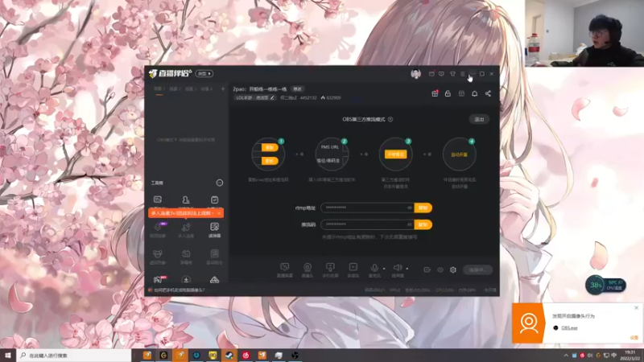Open the bear-face virtual avatar tool

(x=158, y=257)
